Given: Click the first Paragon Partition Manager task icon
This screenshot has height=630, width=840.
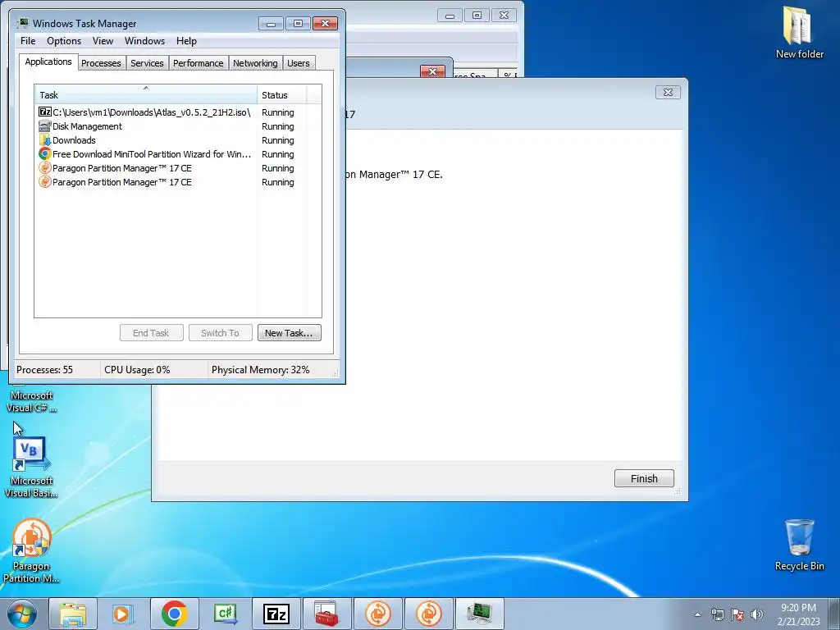Looking at the screenshot, I should [x=45, y=167].
